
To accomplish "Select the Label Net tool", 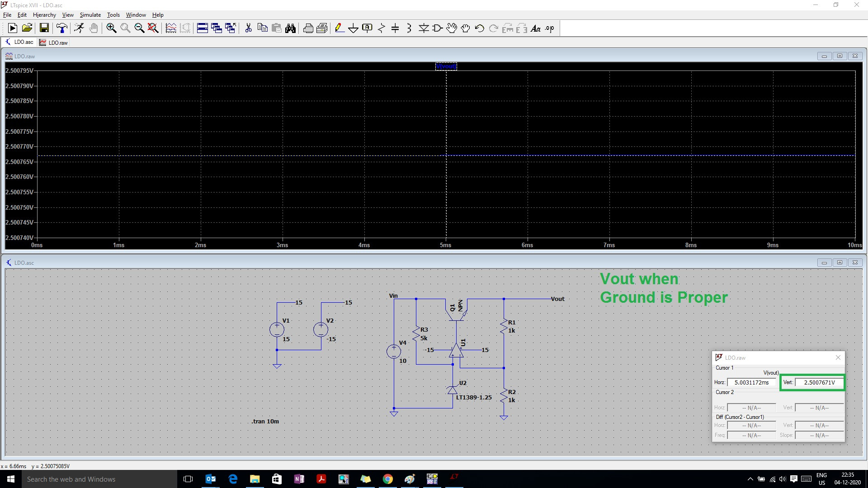I will pyautogui.click(x=367, y=28).
